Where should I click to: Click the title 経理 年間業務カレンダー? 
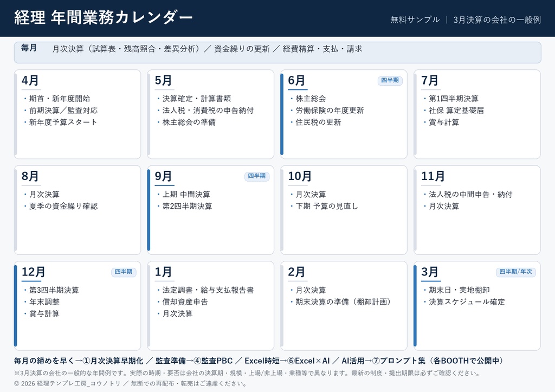coord(103,17)
